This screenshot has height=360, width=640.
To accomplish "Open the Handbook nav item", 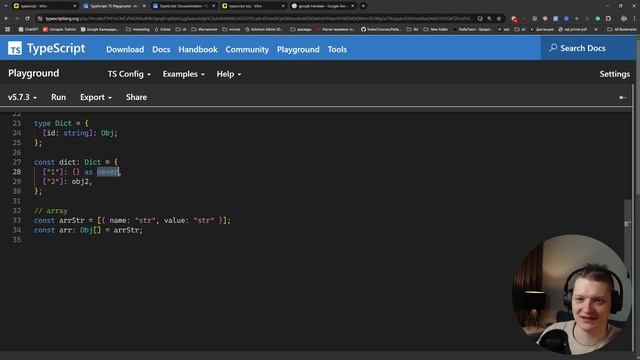I will click(198, 49).
